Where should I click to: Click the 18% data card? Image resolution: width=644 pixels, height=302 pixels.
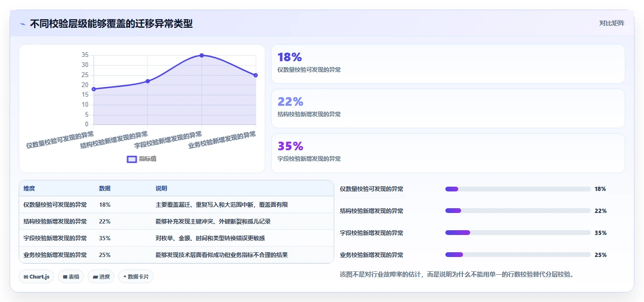(448, 64)
